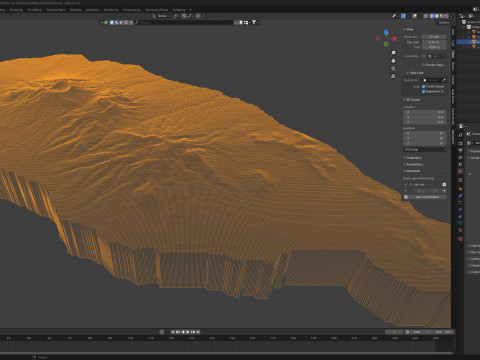Viewport: 480px width, 360px height.
Task: Click the timeline Play button
Action: (x=188, y=332)
